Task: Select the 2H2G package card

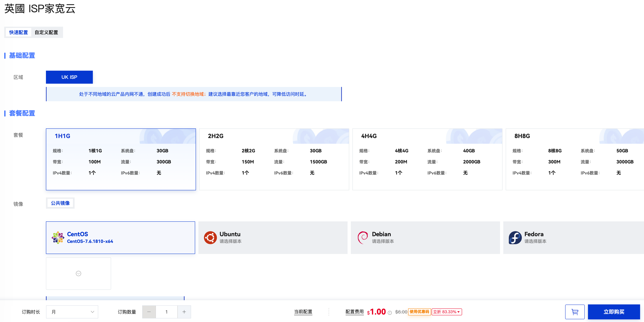Action: (274, 159)
